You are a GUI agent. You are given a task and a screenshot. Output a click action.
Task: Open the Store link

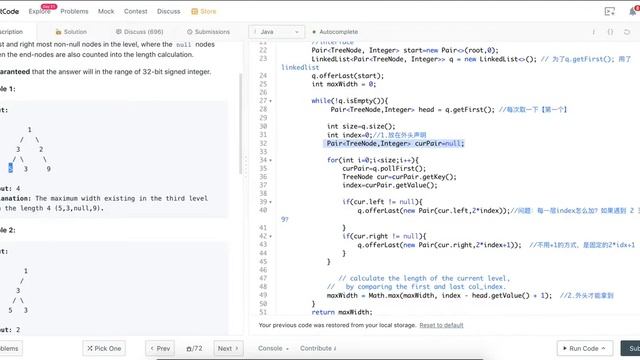[204, 11]
